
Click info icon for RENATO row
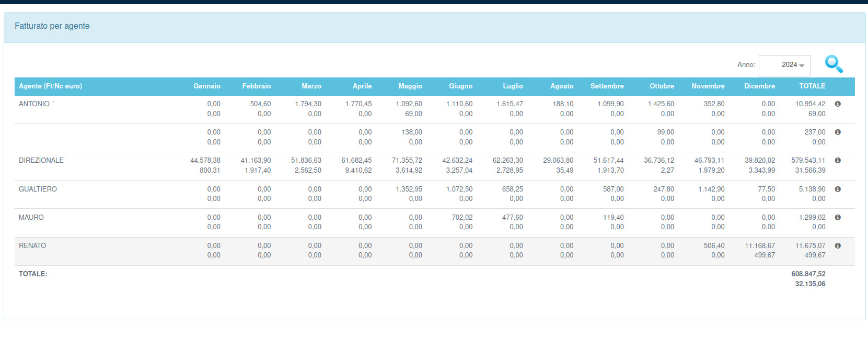click(x=838, y=245)
